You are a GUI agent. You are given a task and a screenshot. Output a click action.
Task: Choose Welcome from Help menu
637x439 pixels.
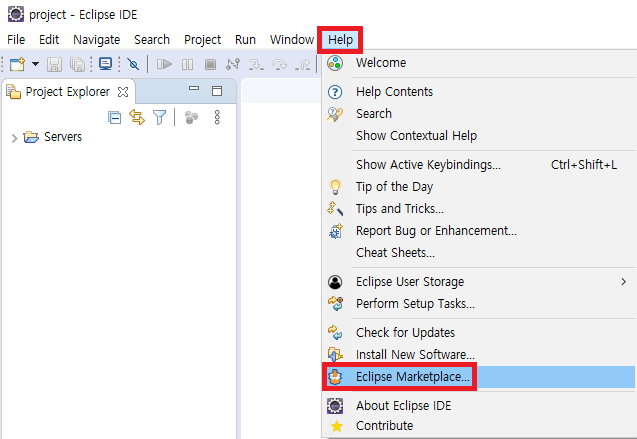coord(479,63)
